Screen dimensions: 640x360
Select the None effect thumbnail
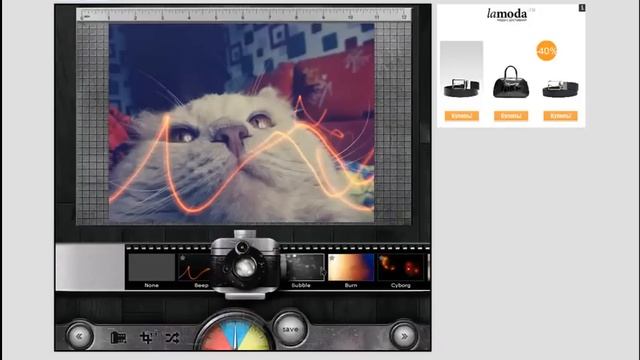click(151, 268)
